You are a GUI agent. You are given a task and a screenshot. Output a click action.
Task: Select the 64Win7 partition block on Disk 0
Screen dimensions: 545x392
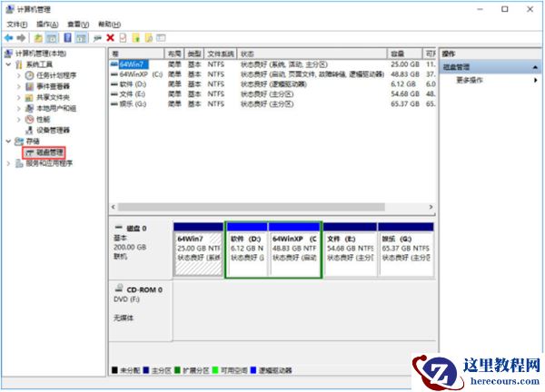click(x=198, y=250)
